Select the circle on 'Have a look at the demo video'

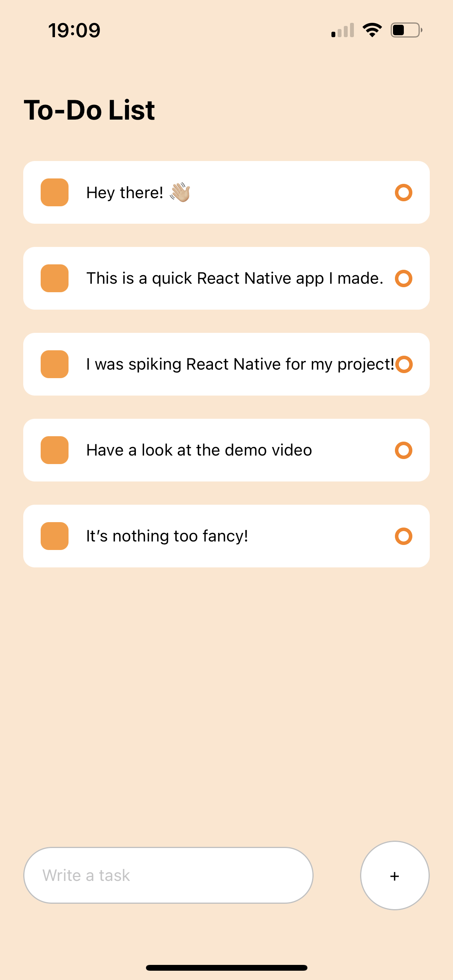[x=403, y=450]
